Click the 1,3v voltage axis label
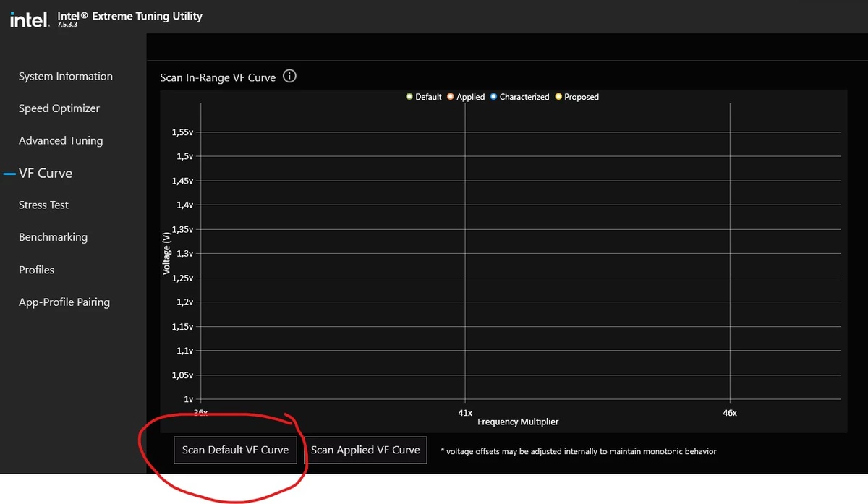This screenshot has width=868, height=504. tap(184, 254)
